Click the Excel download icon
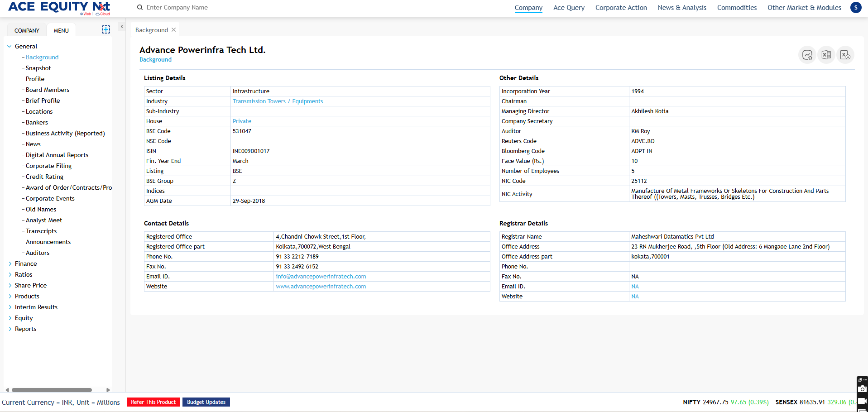The width and height of the screenshot is (868, 412). (x=845, y=55)
